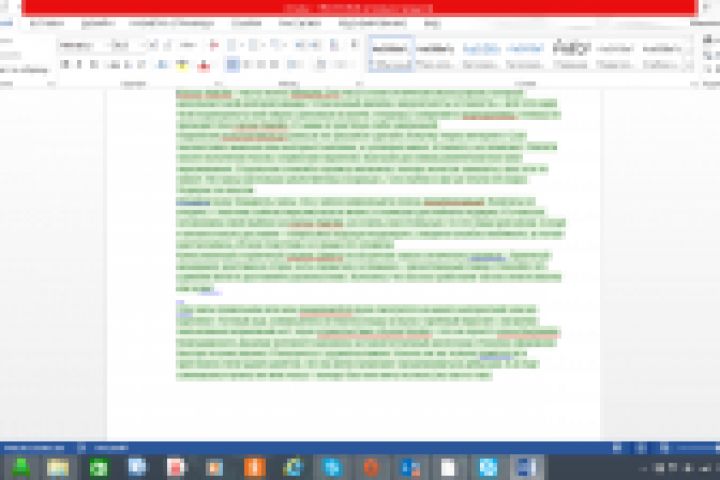The height and width of the screenshot is (480, 720).
Task: Toggle the show paragraph marks button
Action: pyautogui.click(x=354, y=45)
